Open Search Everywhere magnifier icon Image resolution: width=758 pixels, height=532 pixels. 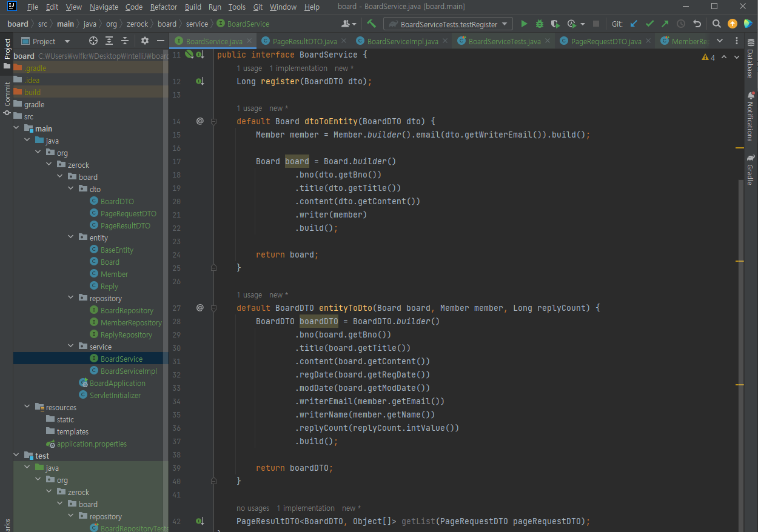[717, 24]
